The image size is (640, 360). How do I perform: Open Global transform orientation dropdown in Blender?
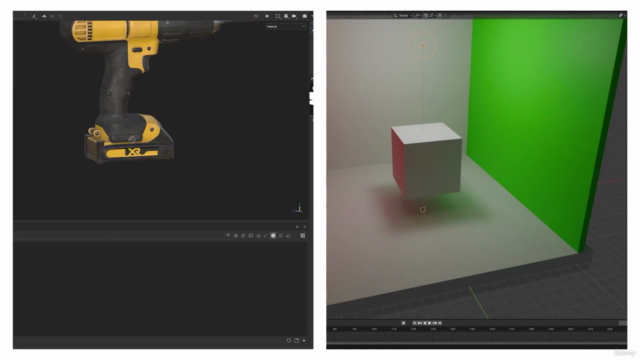[403, 16]
